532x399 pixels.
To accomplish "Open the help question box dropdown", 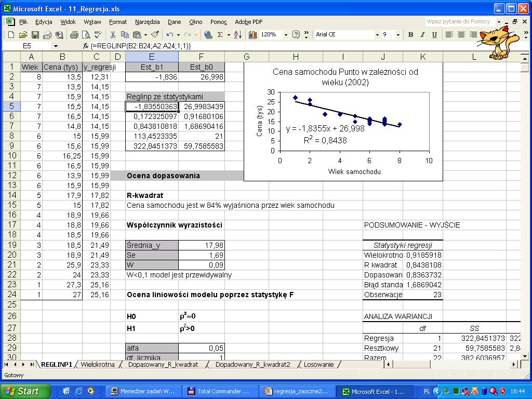I will coord(499,22).
